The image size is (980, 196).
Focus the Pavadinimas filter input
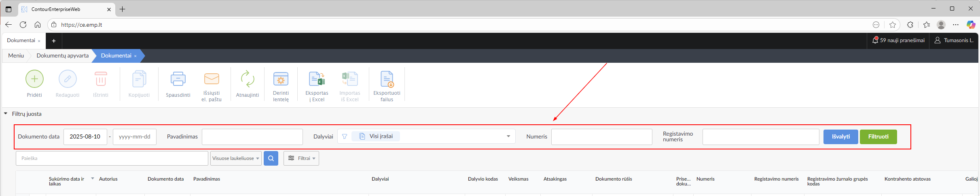point(252,137)
